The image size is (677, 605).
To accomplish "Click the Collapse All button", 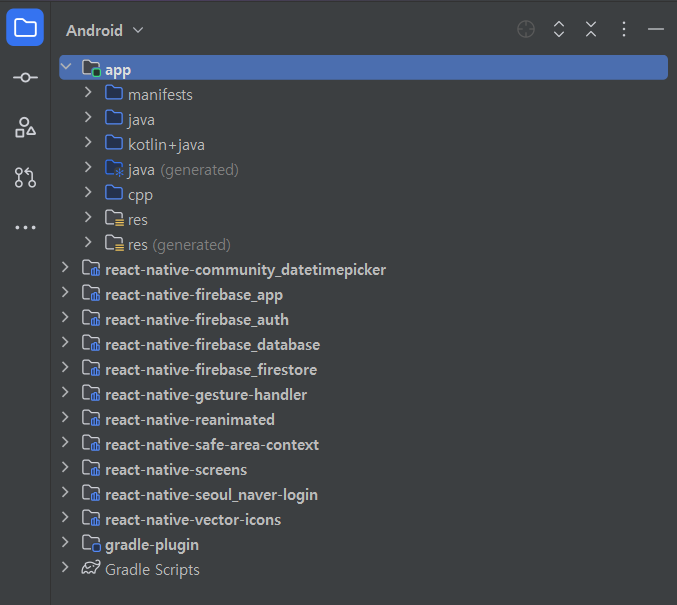I will (x=591, y=29).
